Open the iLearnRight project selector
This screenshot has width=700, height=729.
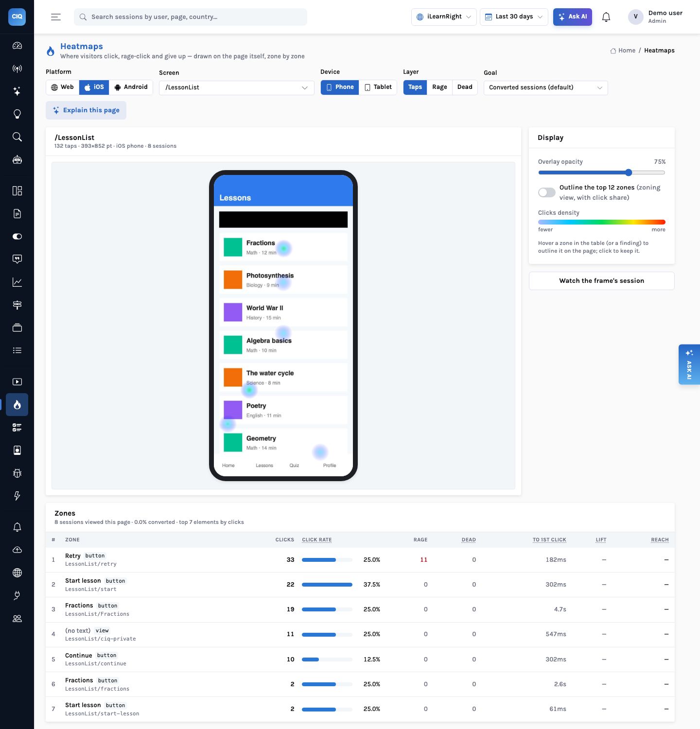(x=444, y=17)
